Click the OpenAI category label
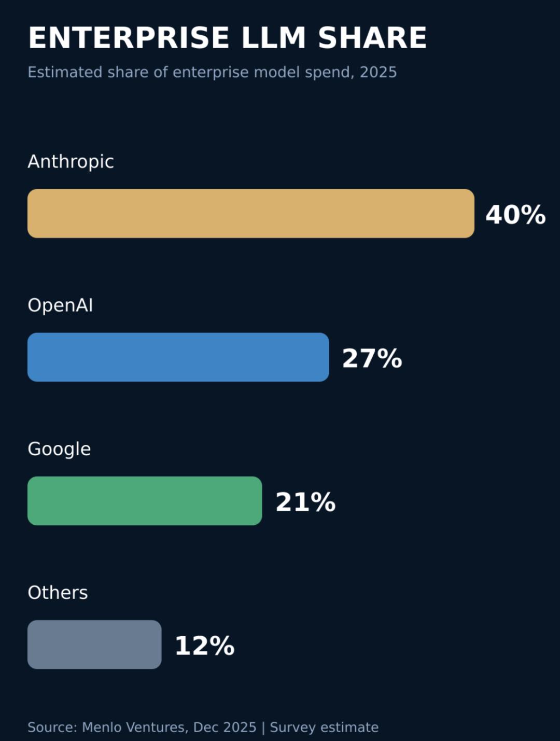Image resolution: width=560 pixels, height=741 pixels. coord(60,305)
